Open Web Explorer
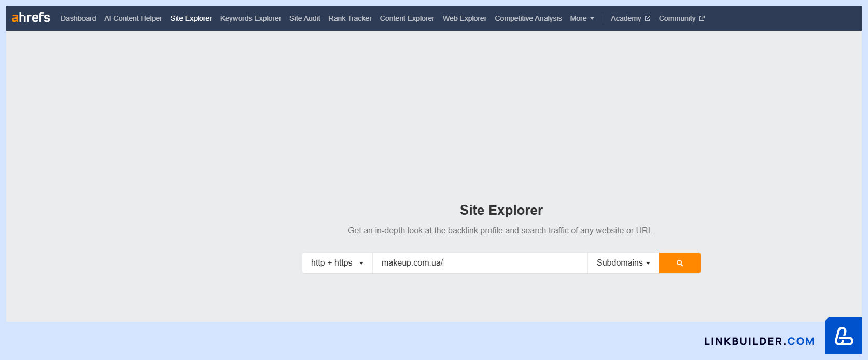This screenshot has height=360, width=868. 465,18
